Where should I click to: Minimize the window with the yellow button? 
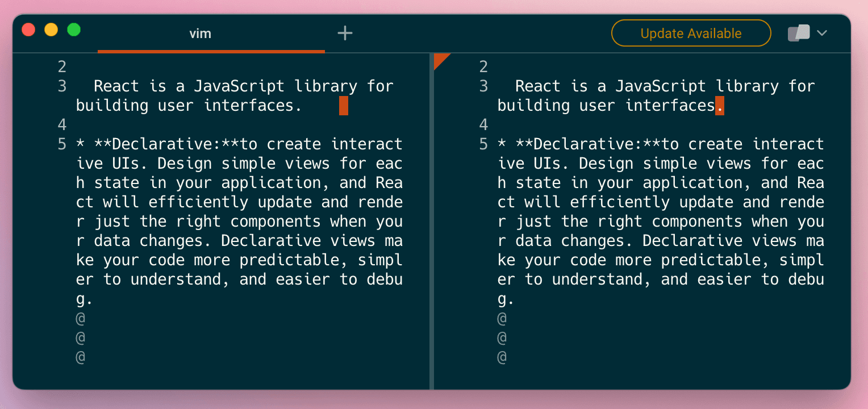(x=51, y=30)
